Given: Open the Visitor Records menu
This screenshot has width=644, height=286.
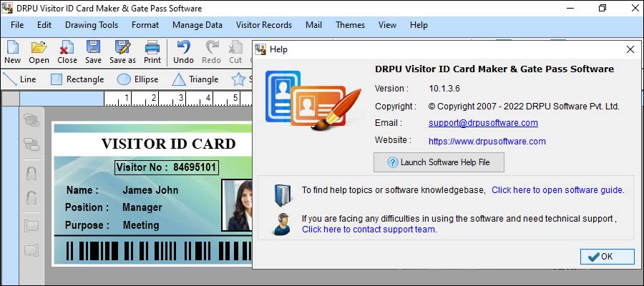Looking at the screenshot, I should pos(264,25).
